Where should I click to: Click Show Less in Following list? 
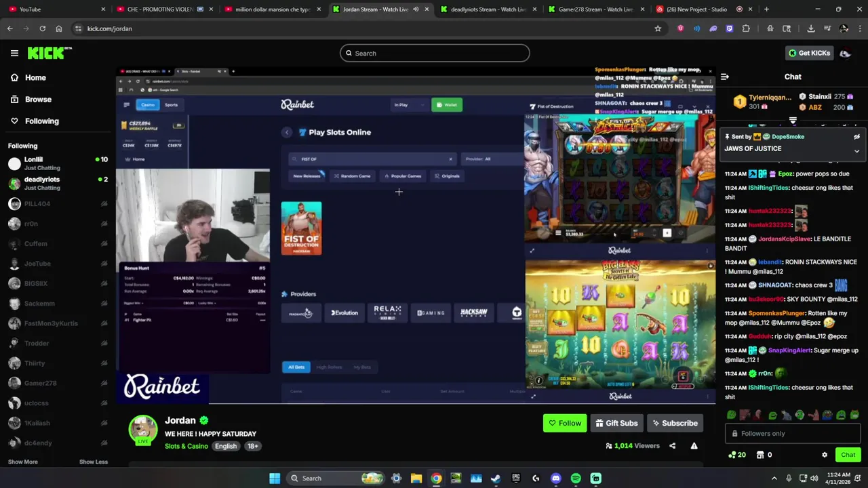coord(94,462)
